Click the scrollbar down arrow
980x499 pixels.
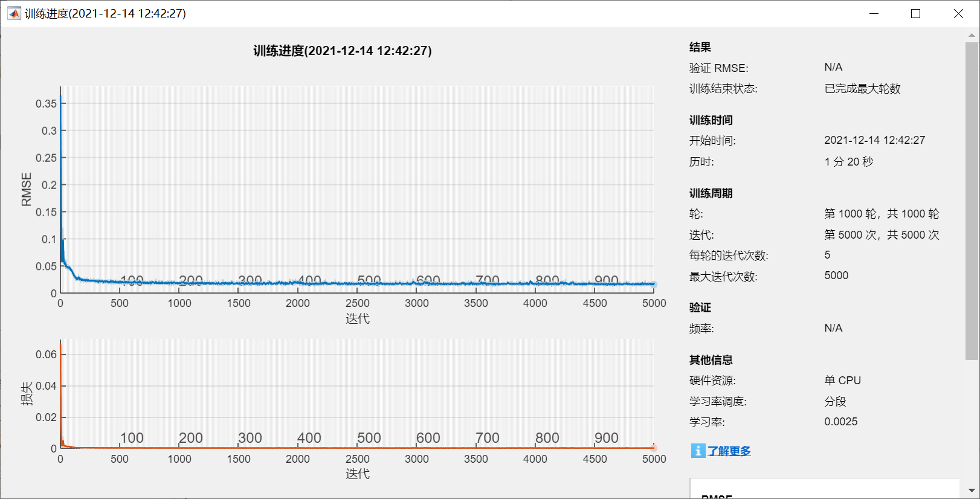click(972, 491)
